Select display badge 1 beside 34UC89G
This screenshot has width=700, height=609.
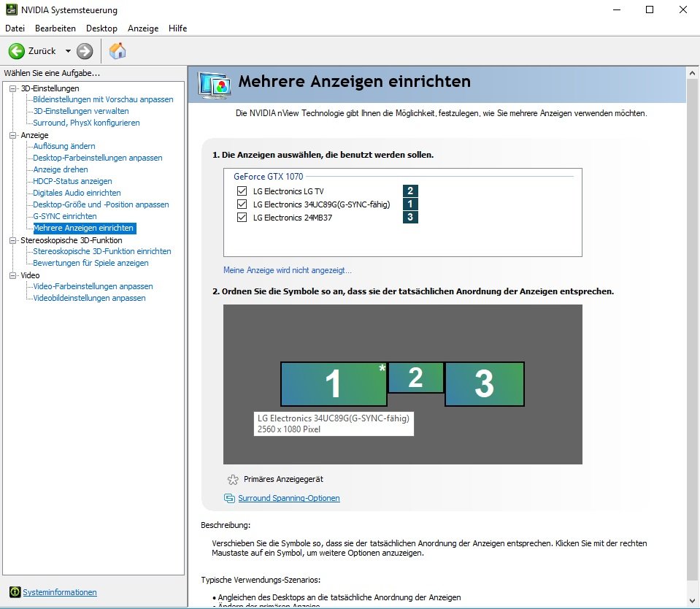coord(410,204)
